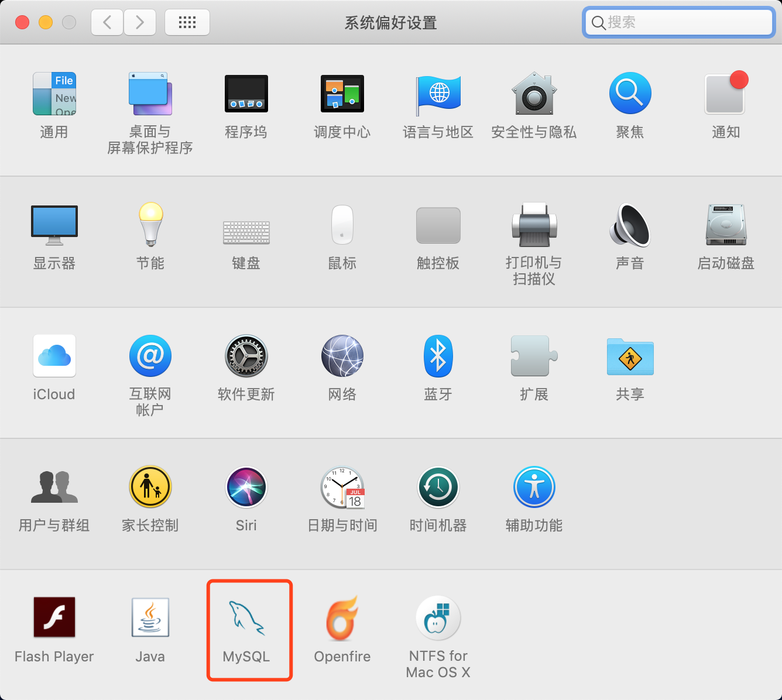This screenshot has height=700, width=782.
Task: Minimize the window with yellow button
Action: coord(46,22)
